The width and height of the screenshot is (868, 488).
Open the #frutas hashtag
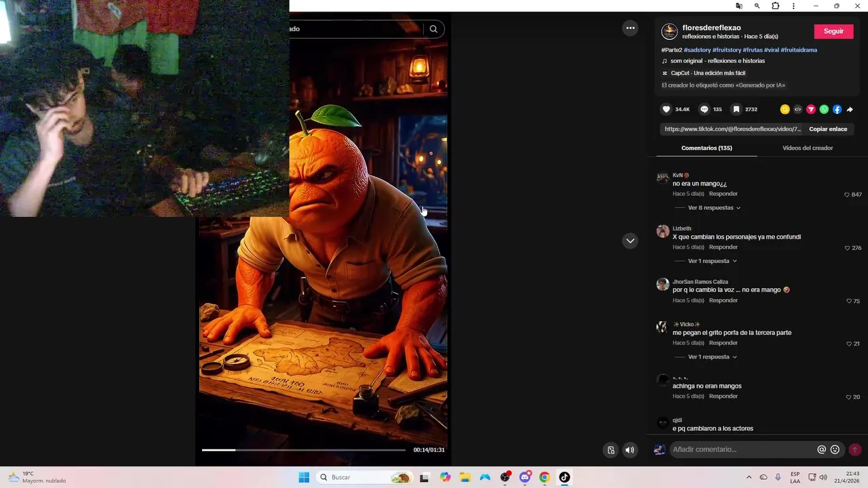(753, 49)
